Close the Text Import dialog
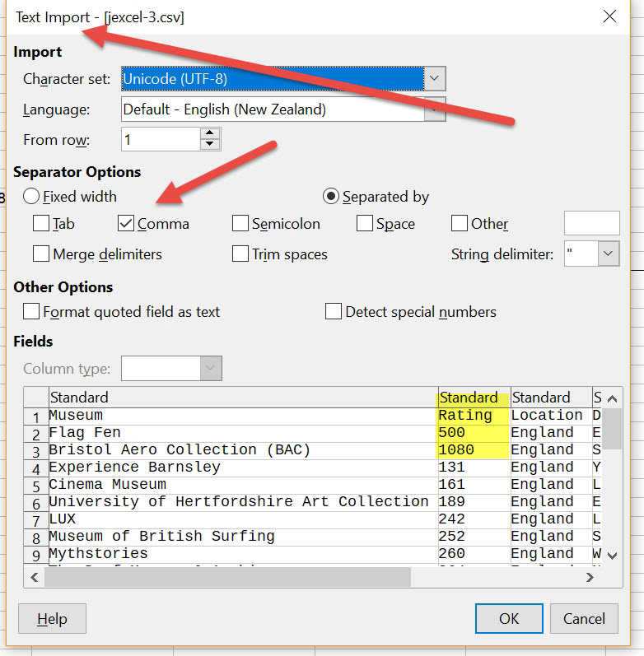Screen dimensions: 644x656 click(610, 16)
